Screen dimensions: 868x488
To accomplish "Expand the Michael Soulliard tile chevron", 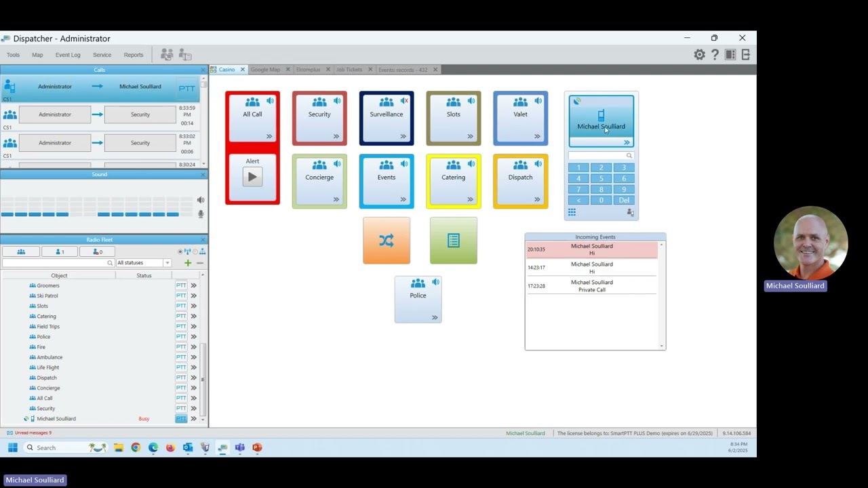I will coord(627,142).
